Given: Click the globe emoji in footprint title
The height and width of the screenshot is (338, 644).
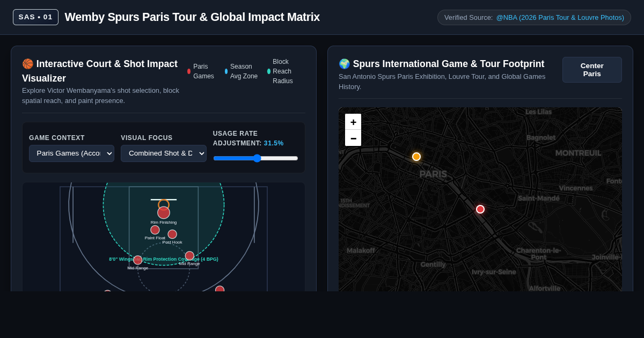Looking at the screenshot, I should (x=345, y=64).
